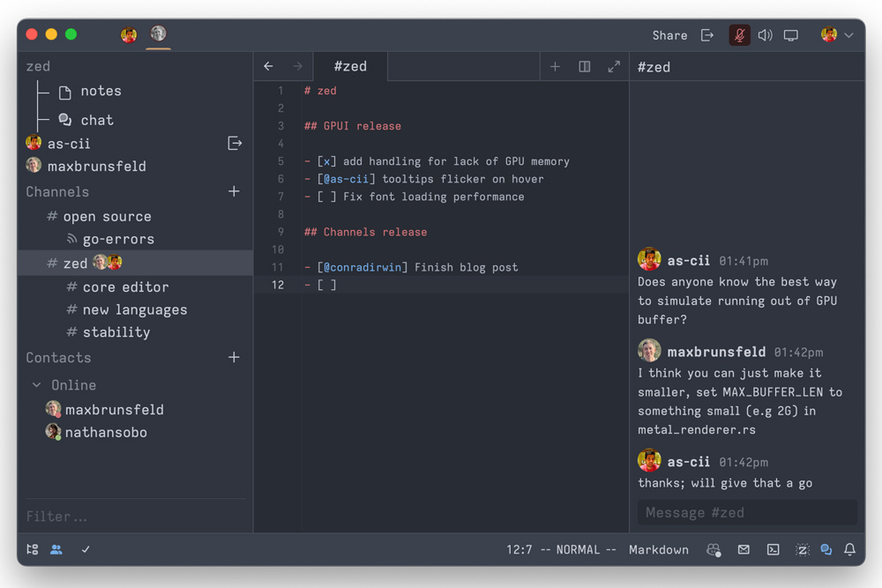
Task: Toggle the empty checkbox on line 12
Action: 327,285
